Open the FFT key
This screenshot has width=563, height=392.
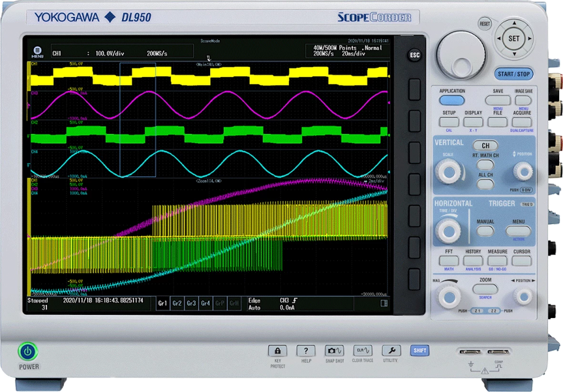pyautogui.click(x=449, y=261)
